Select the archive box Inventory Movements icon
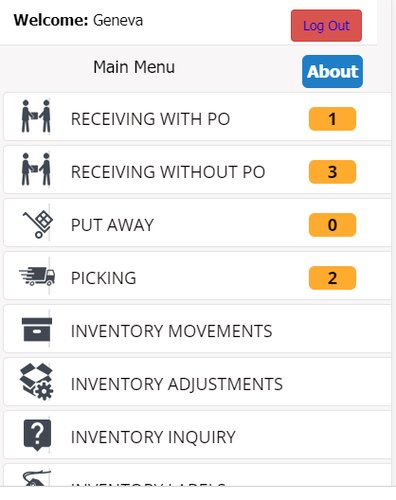Screen dimensions: 396x500 click(x=37, y=329)
